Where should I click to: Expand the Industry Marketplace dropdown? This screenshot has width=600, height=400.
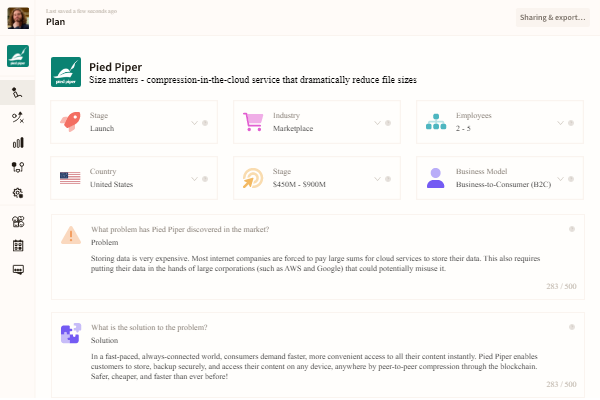[x=377, y=123]
